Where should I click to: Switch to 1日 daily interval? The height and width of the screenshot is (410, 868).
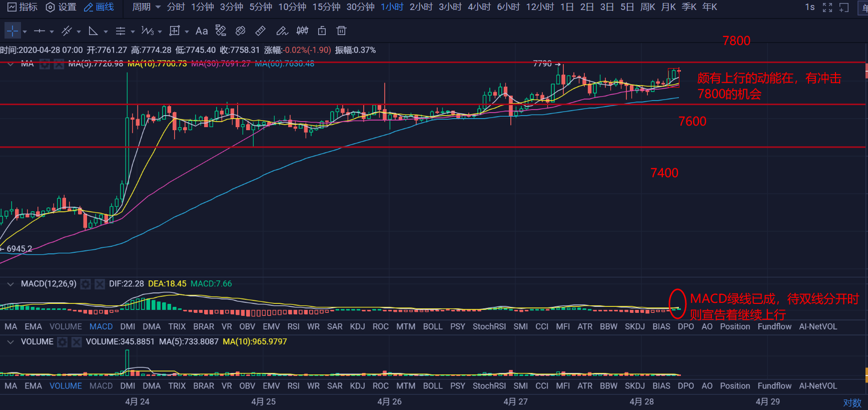(x=567, y=7)
